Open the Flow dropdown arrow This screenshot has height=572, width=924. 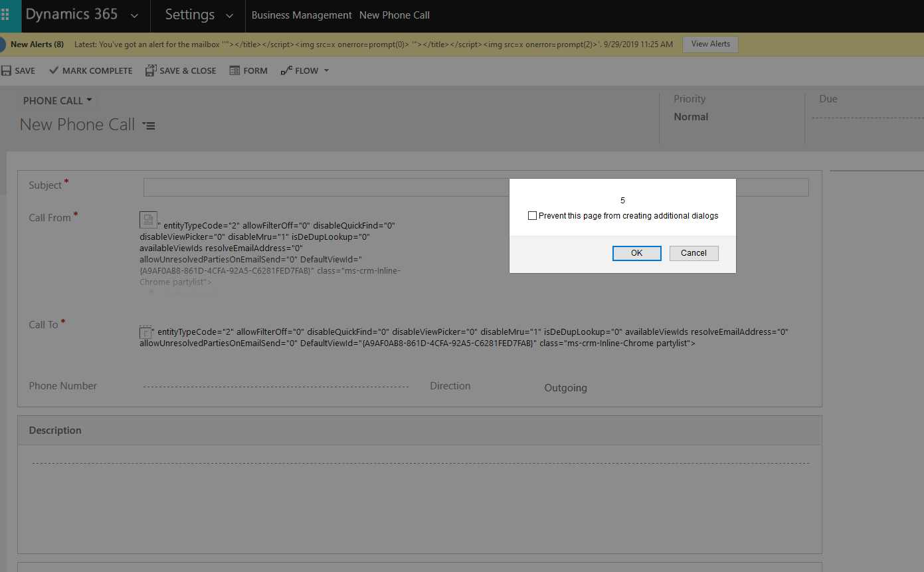[326, 70]
